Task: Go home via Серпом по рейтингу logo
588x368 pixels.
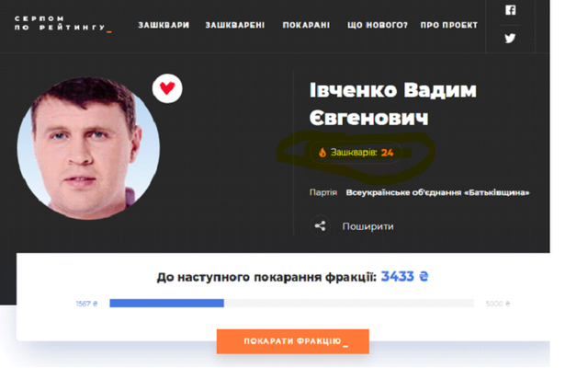Action: click(62, 23)
